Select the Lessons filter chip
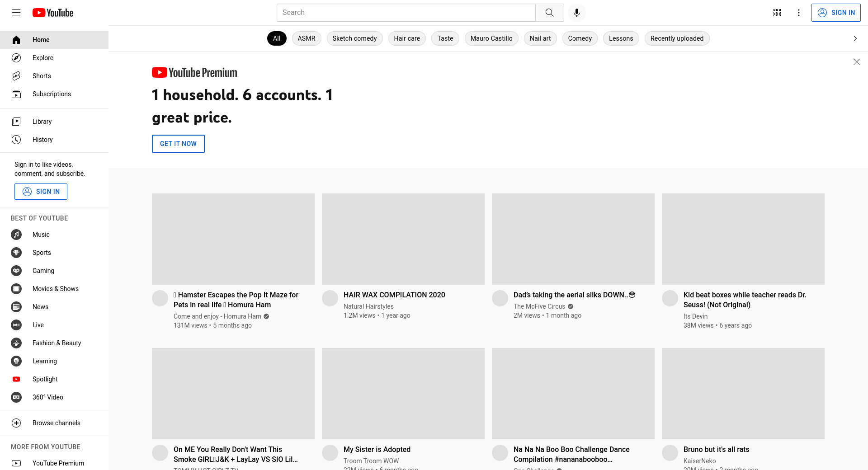868x470 pixels. (621, 38)
